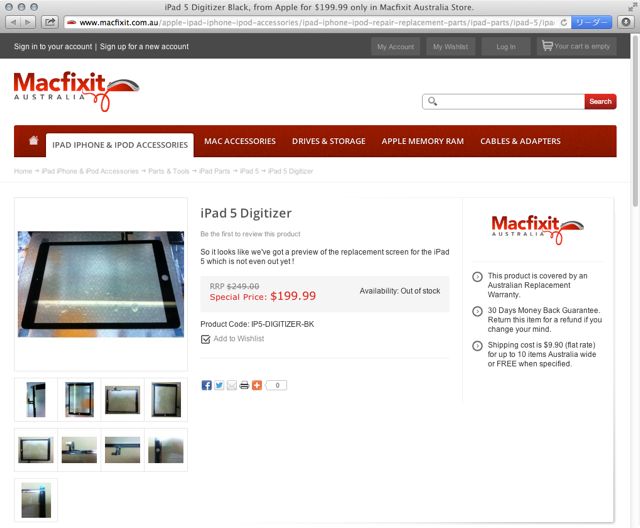This screenshot has width=640, height=528.
Task: Click the $199.99 special price text
Action: [x=293, y=296]
